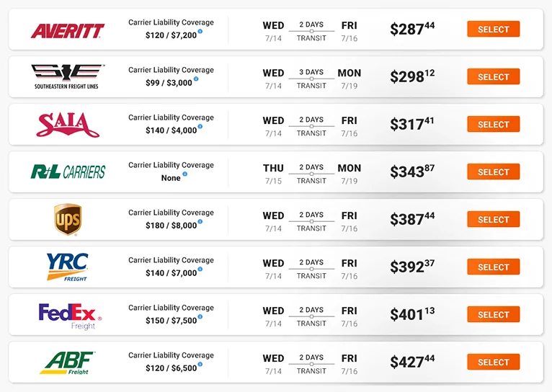Click the Southeastern 3 days transit marker
This screenshot has width=552, height=392.
311,79
